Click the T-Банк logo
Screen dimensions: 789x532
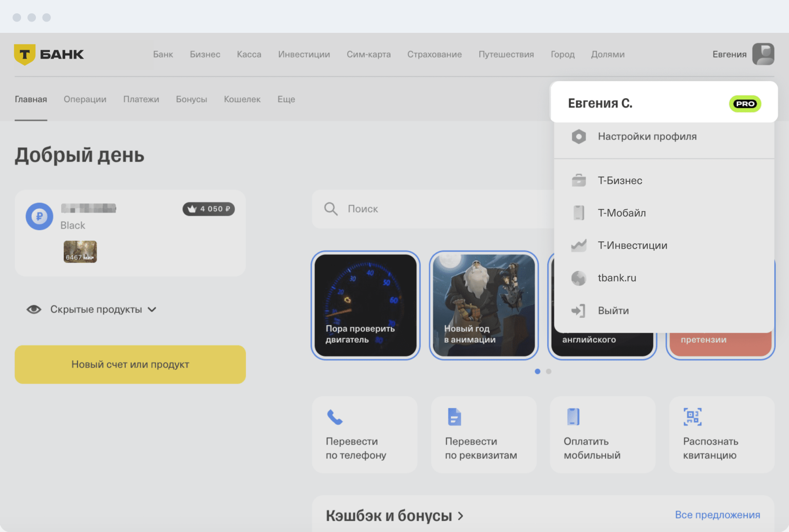[x=49, y=54]
